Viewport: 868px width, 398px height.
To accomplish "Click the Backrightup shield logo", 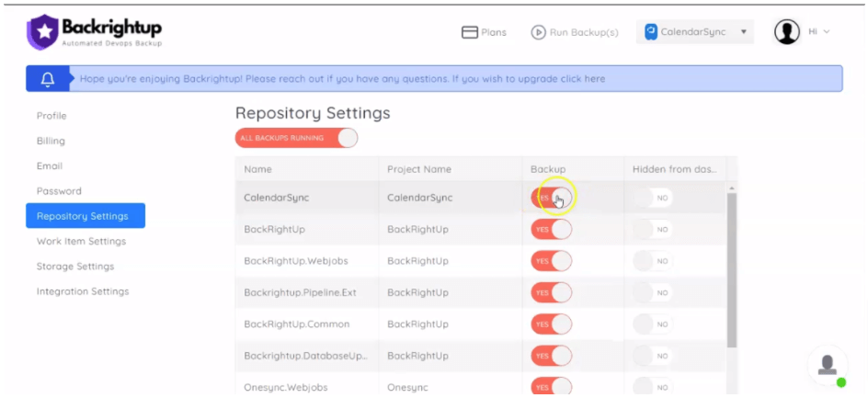I will click(42, 32).
